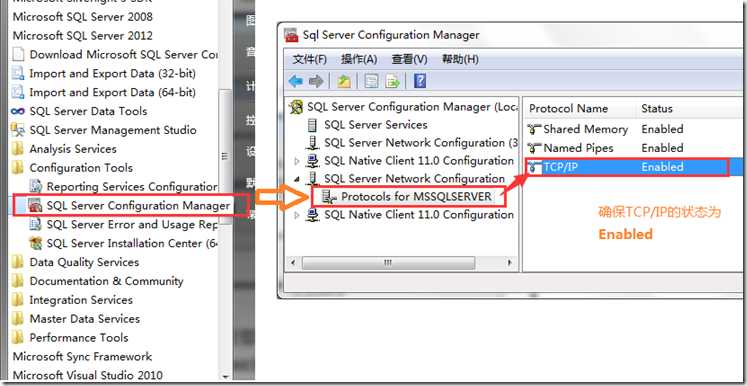Click the Forward arrow toolbar icon

coord(316,81)
